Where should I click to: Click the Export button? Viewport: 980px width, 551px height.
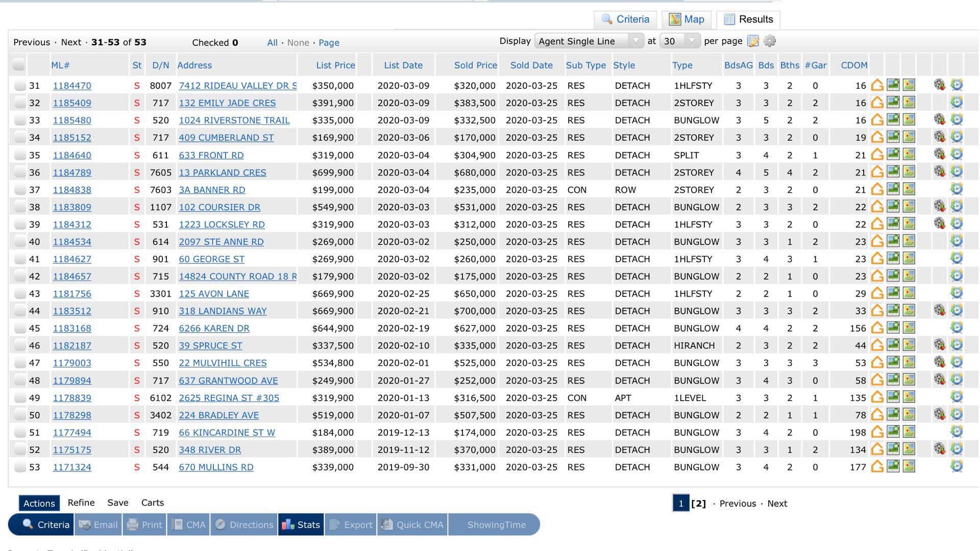pyautogui.click(x=351, y=524)
